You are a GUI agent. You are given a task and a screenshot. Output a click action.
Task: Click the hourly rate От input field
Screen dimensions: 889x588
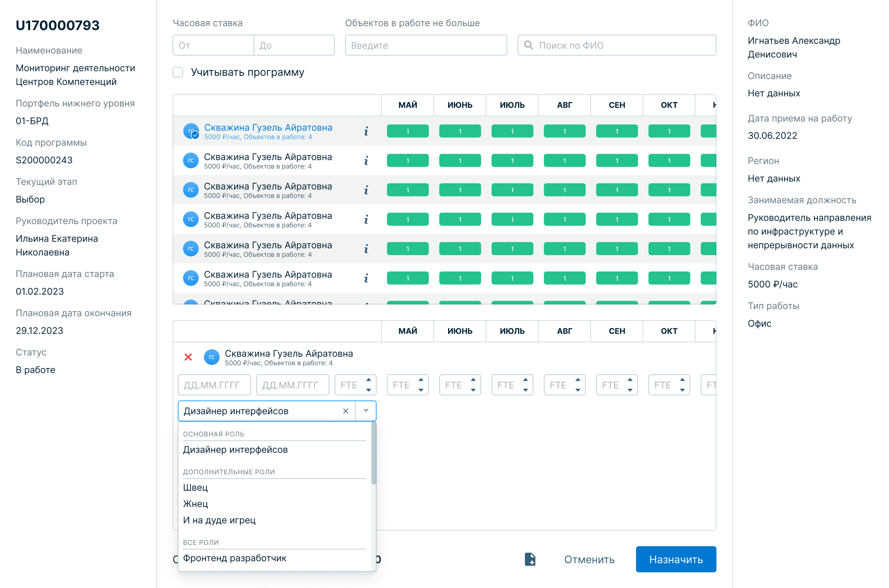(x=213, y=45)
